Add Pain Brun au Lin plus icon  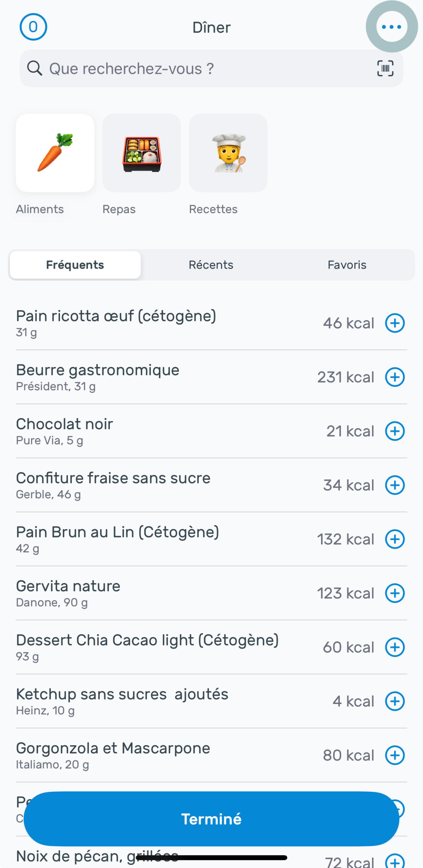395,539
